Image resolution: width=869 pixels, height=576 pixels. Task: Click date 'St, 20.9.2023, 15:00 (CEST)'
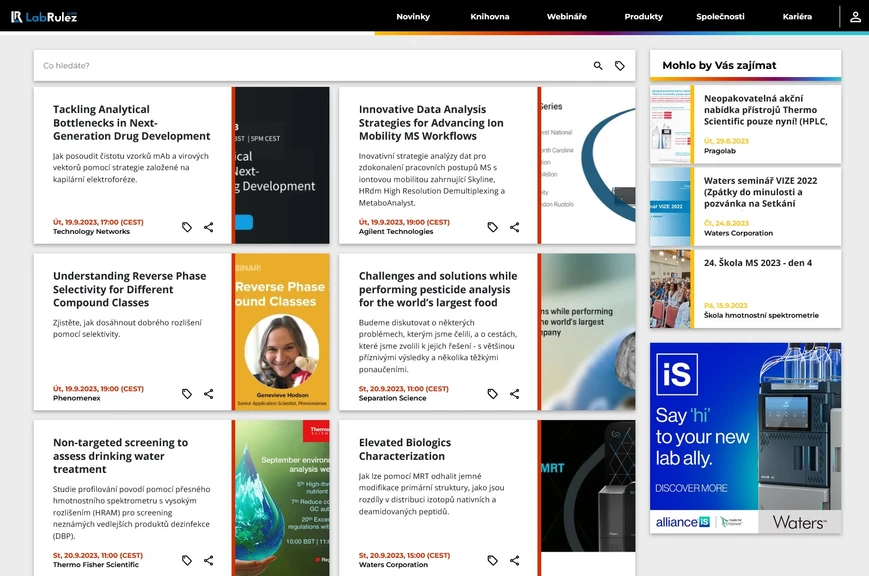click(x=404, y=555)
